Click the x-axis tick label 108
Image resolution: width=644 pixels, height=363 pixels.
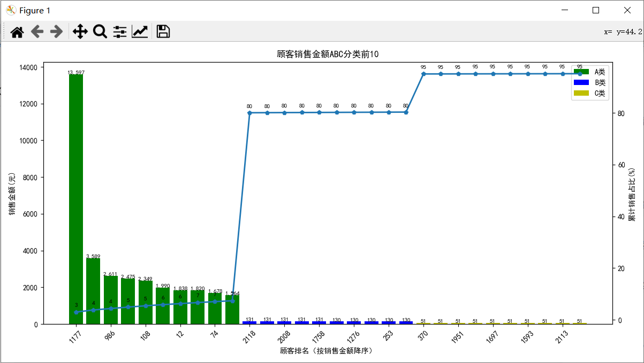pos(145,336)
